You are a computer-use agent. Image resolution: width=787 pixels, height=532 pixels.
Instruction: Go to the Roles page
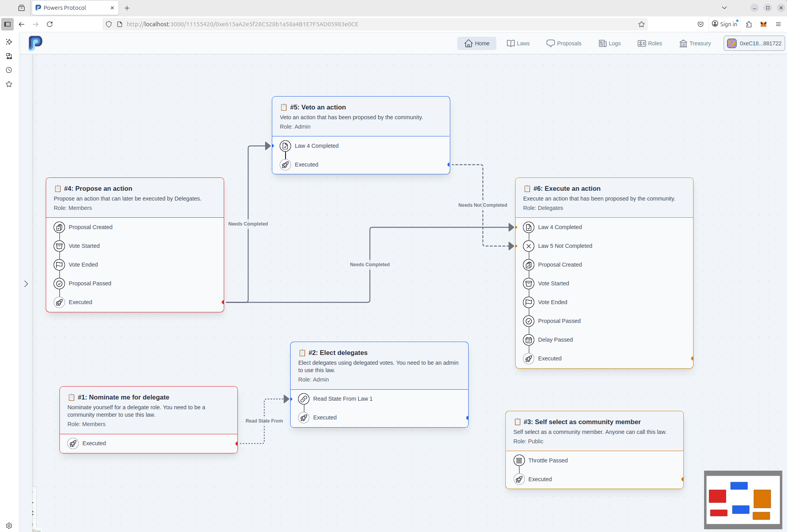click(650, 43)
